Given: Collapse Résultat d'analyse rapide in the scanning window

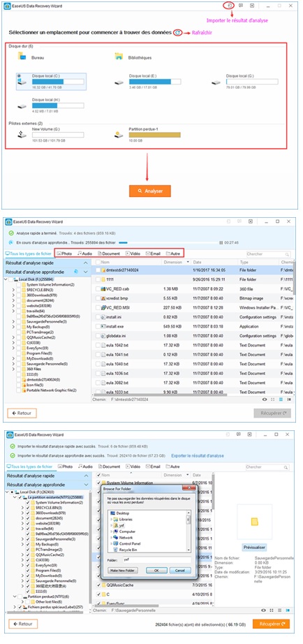Looking at the screenshot, I should coord(85,263).
